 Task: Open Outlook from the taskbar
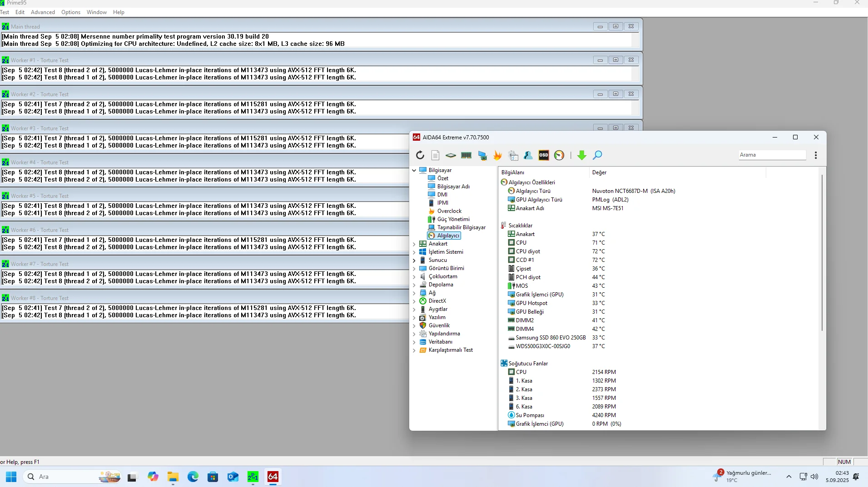[233, 477]
